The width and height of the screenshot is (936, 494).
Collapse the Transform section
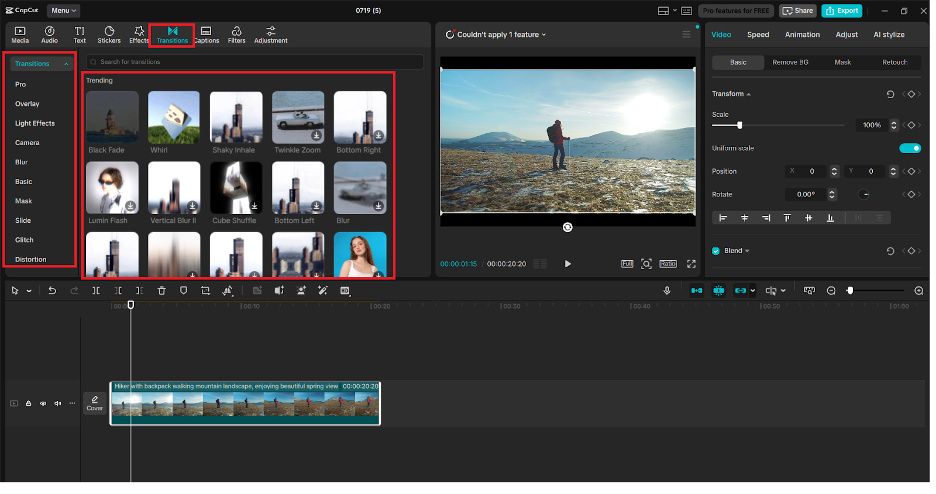(749, 94)
